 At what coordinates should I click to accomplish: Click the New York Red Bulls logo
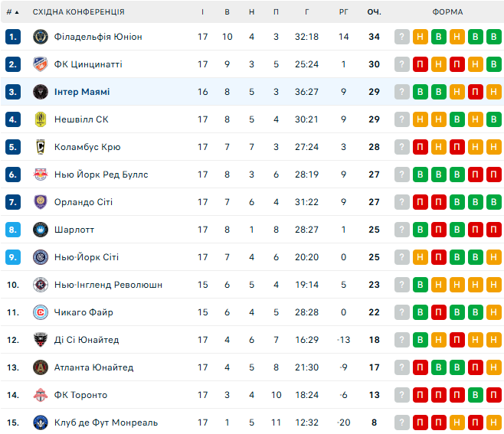coord(41,175)
